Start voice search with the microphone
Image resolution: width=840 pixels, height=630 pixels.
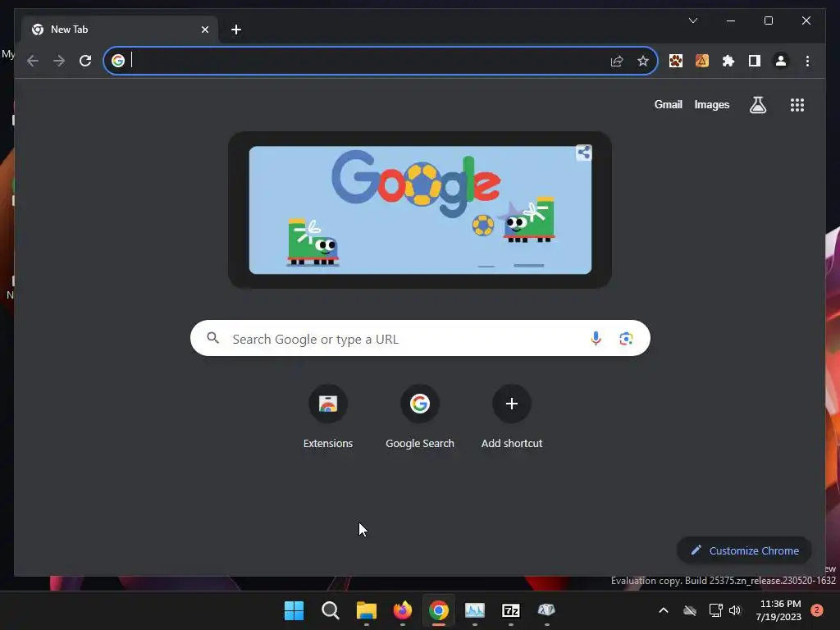click(x=596, y=339)
